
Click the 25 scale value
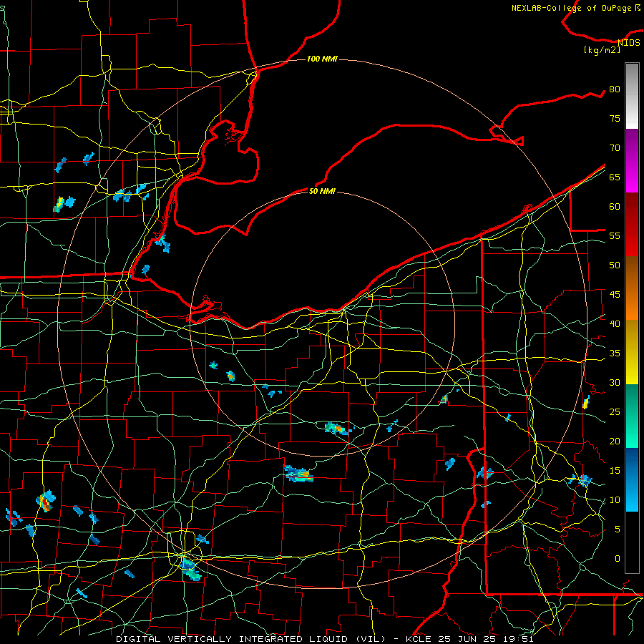pyautogui.click(x=615, y=412)
